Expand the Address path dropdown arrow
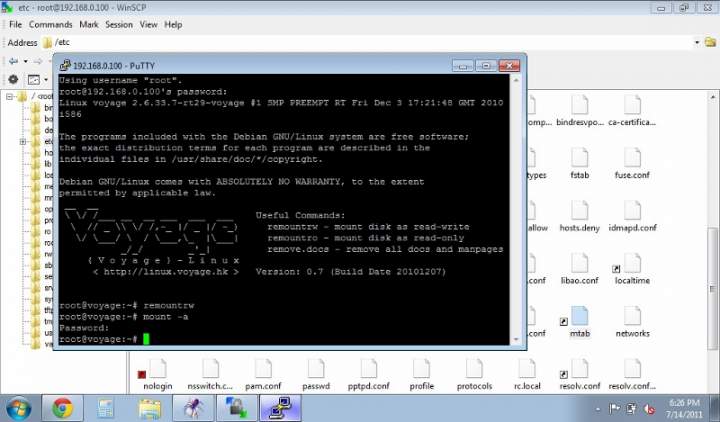 [x=697, y=42]
